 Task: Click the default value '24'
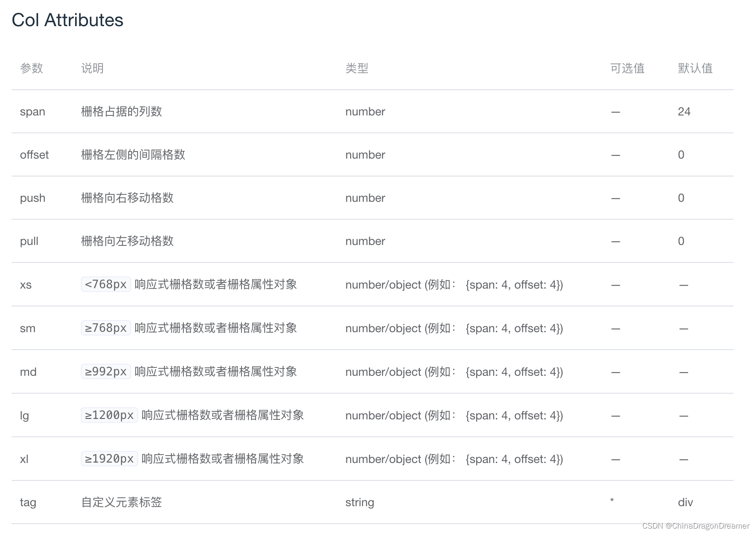pyautogui.click(x=684, y=112)
